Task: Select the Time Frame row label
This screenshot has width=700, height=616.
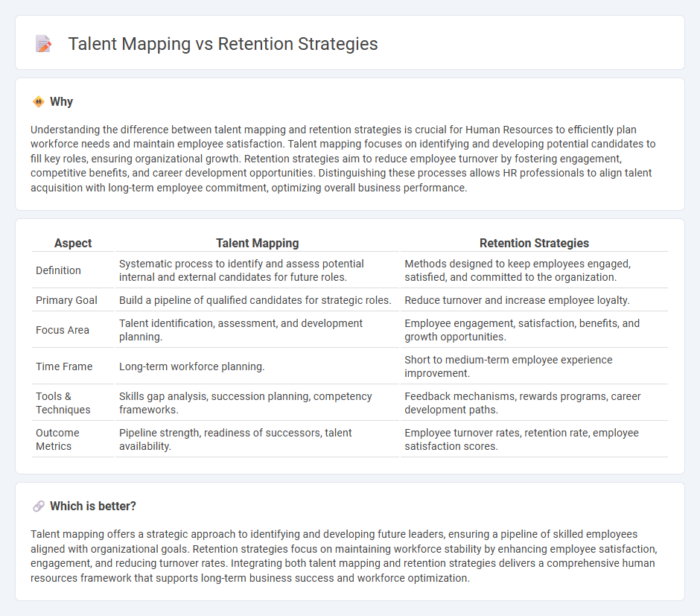Action: [x=64, y=366]
